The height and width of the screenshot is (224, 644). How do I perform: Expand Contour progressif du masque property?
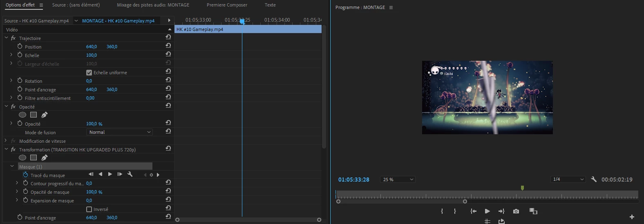pyautogui.click(x=17, y=183)
